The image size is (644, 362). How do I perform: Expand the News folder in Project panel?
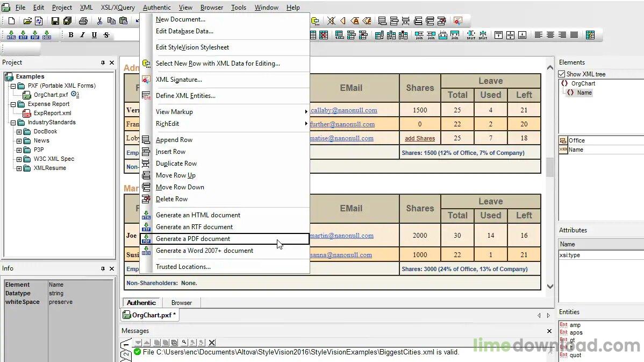(19, 140)
